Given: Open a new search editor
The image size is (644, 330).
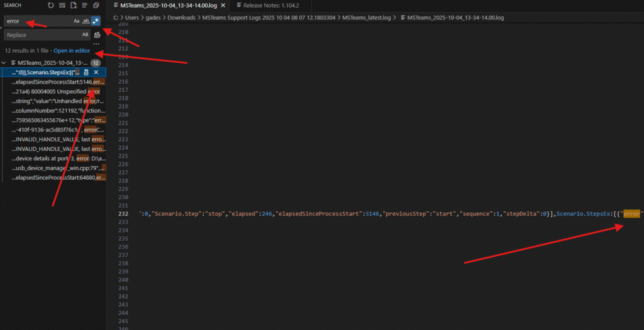Looking at the screenshot, I should tap(74, 6).
